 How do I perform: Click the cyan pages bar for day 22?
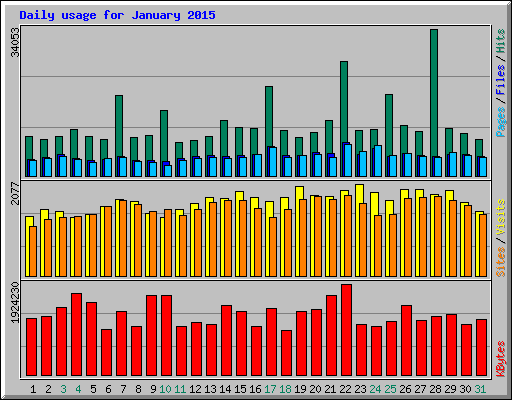348,160
